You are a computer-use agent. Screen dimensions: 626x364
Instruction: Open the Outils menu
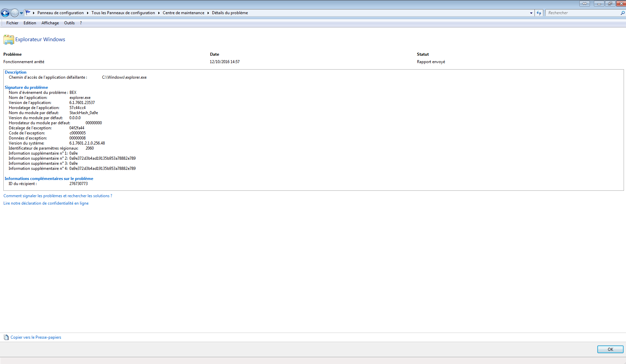tap(70, 23)
